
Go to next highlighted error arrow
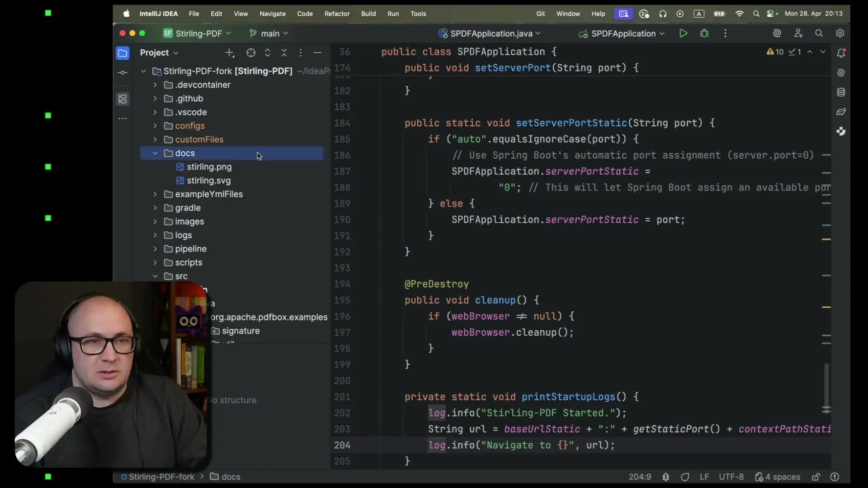823,52
